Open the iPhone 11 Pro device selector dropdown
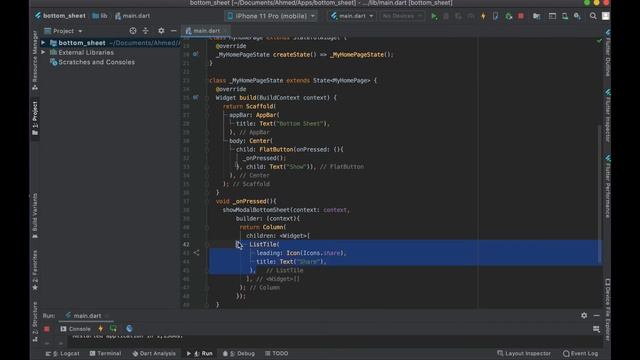 coord(271,16)
